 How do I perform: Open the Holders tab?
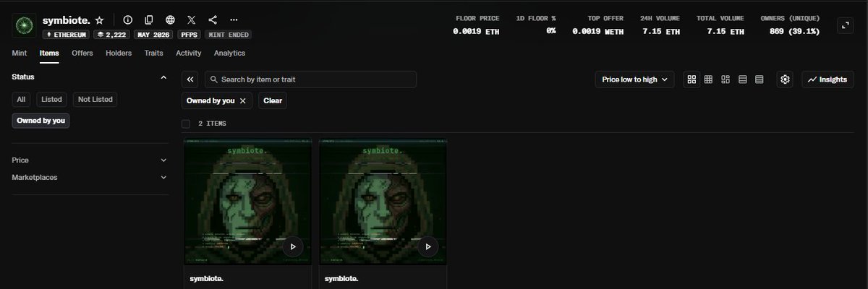119,53
